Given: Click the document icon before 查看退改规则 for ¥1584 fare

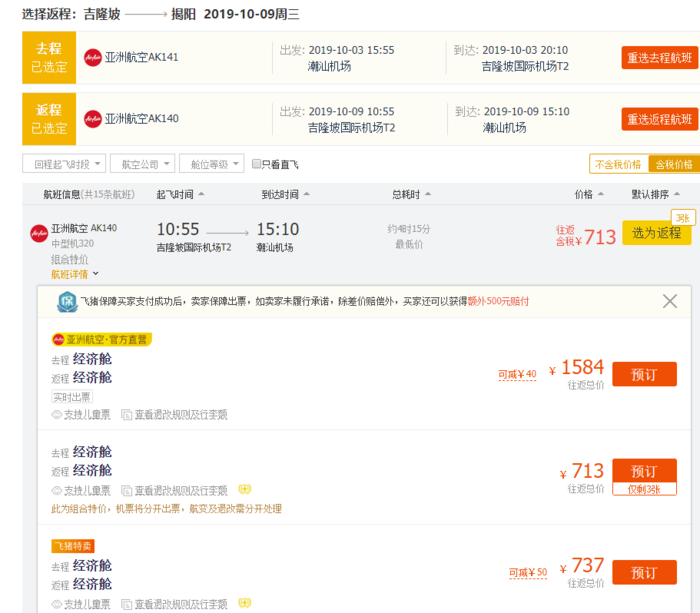Looking at the screenshot, I should [x=127, y=414].
